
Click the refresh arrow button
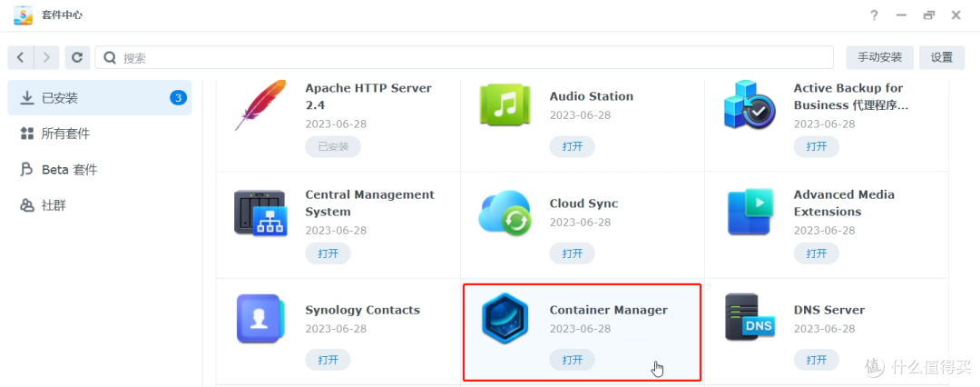click(x=77, y=57)
